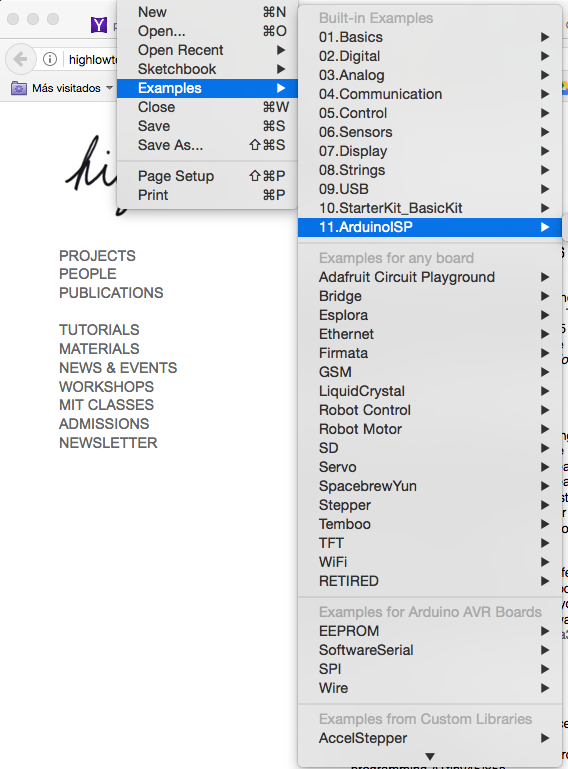Click the scroll-down arrow at submenu bottom
The width and height of the screenshot is (568, 769).
click(430, 757)
